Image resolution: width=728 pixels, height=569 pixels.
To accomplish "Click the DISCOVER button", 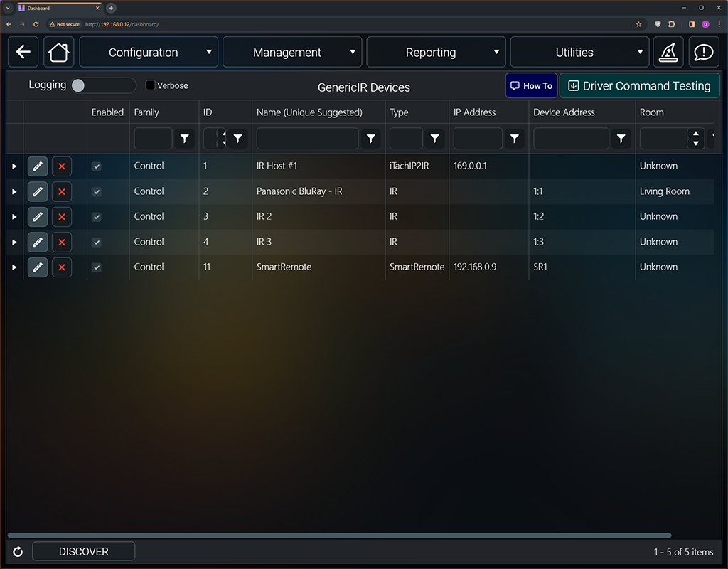I will click(x=84, y=551).
